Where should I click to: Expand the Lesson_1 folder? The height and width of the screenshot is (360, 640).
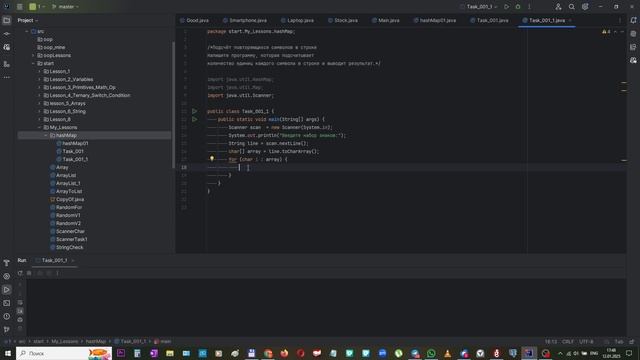pos(40,71)
